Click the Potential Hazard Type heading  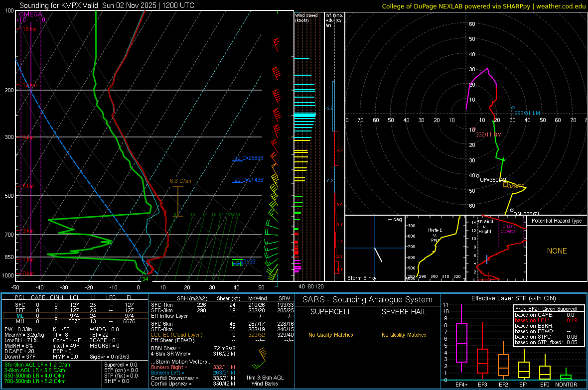[x=557, y=221]
